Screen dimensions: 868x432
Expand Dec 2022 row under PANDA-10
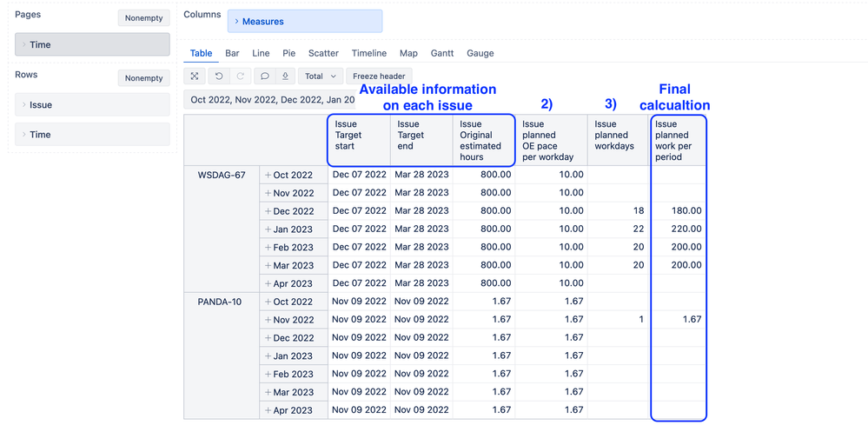point(268,338)
